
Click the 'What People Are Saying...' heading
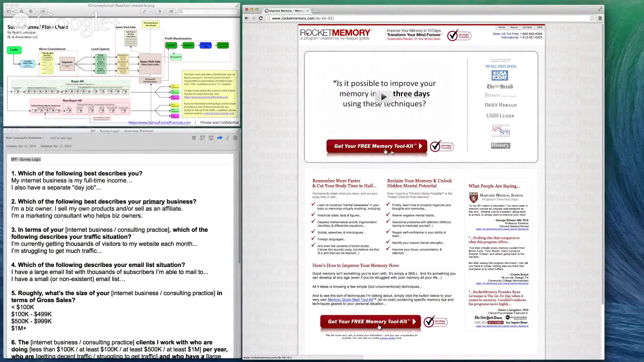click(x=494, y=186)
